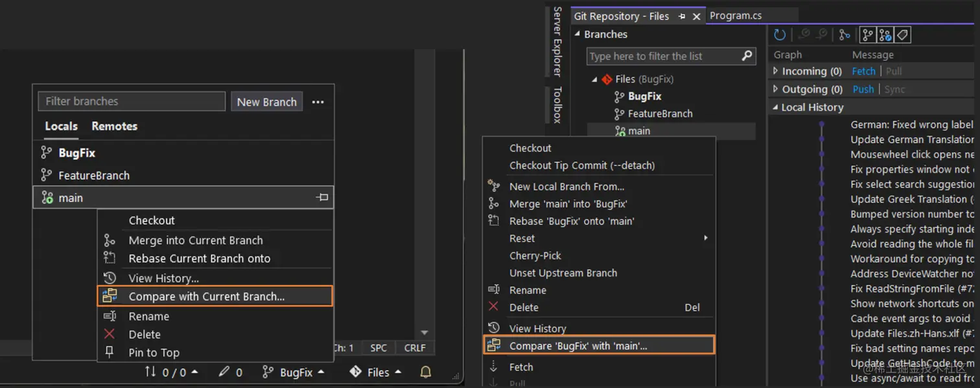Click the Fetch link beside Incoming
980x388 pixels.
[x=863, y=71]
